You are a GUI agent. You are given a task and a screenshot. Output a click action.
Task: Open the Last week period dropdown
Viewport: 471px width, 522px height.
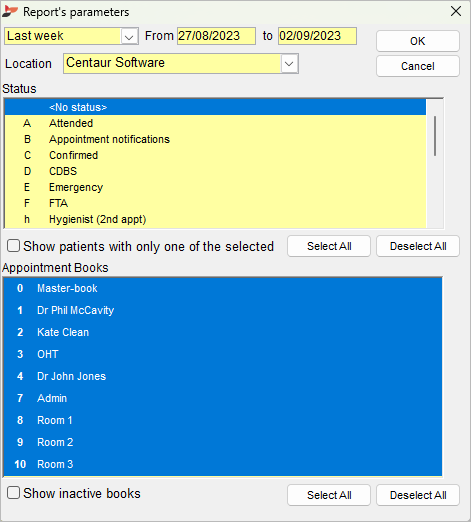pos(129,36)
